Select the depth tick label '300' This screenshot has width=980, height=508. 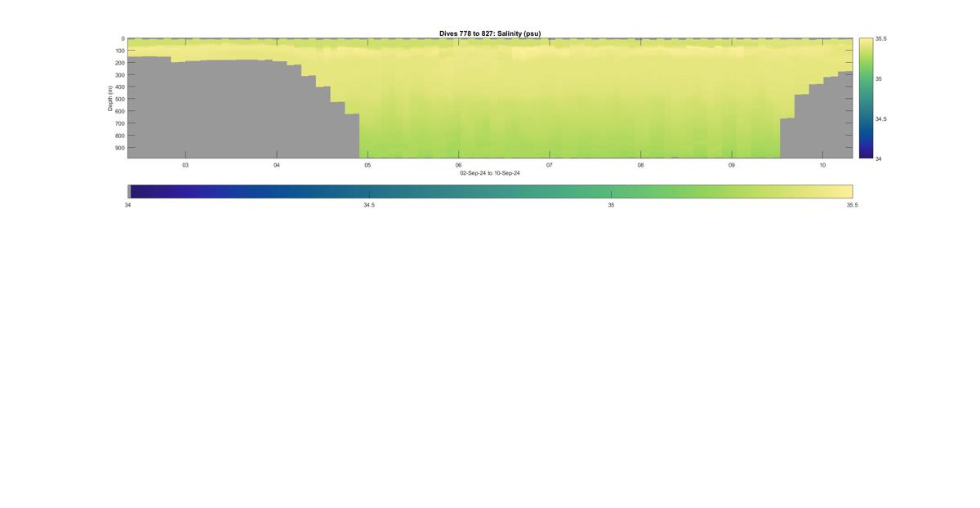click(x=120, y=75)
